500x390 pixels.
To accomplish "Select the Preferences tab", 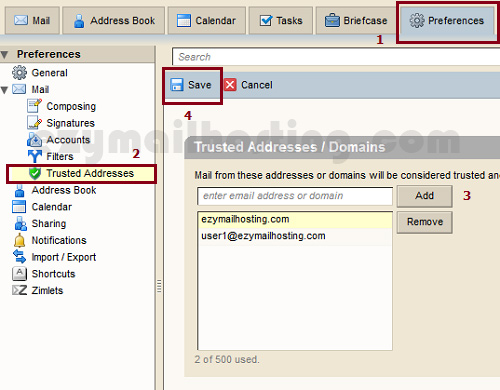I will tap(447, 21).
